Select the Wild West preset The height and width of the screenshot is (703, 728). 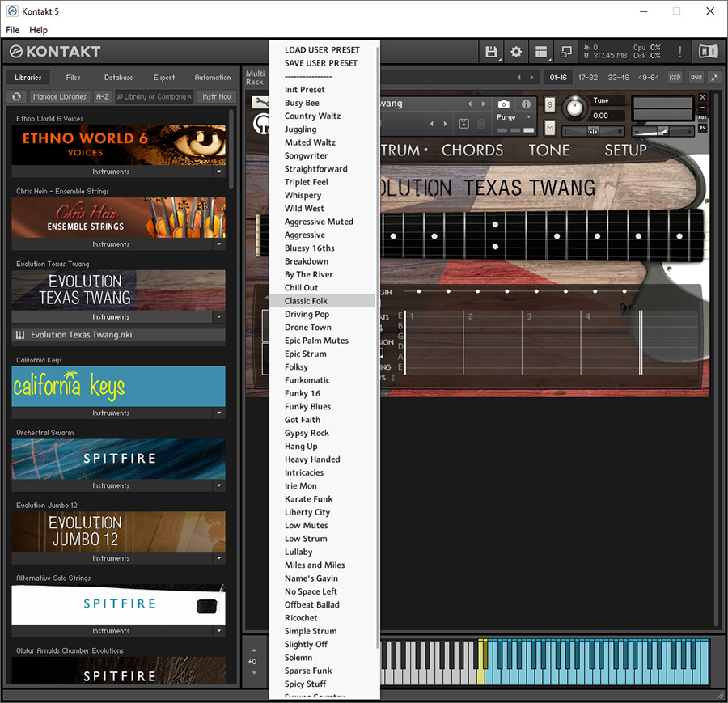322,209
